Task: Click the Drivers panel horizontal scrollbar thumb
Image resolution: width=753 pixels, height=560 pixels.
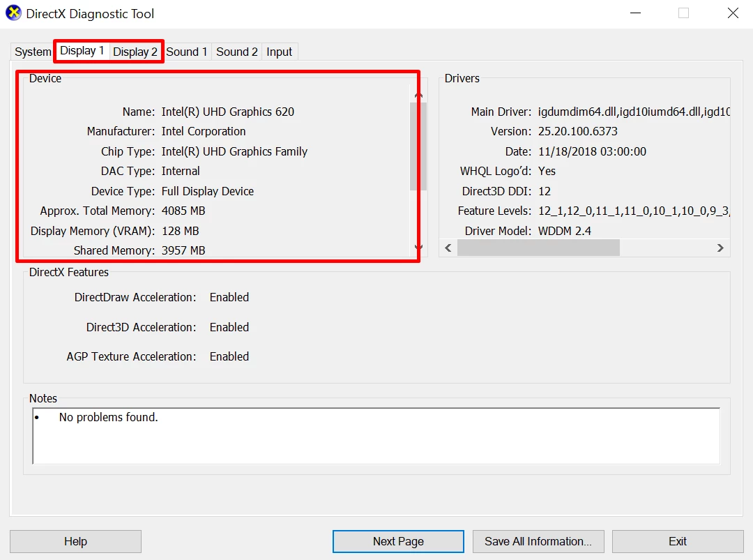Action: [x=538, y=248]
